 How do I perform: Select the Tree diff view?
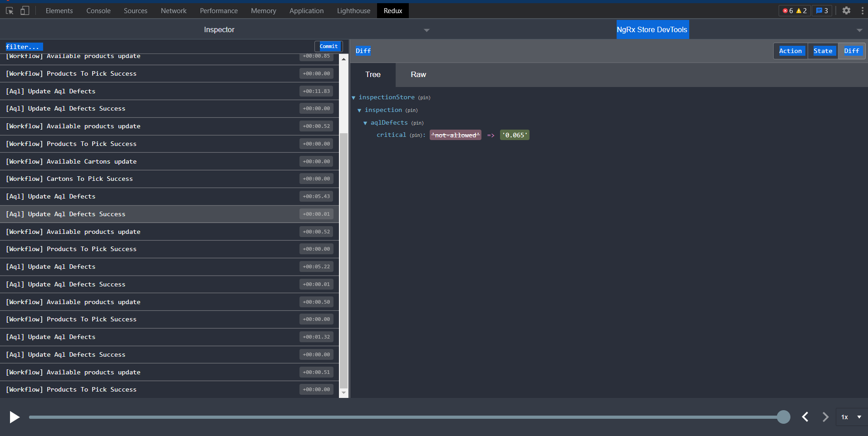(373, 75)
